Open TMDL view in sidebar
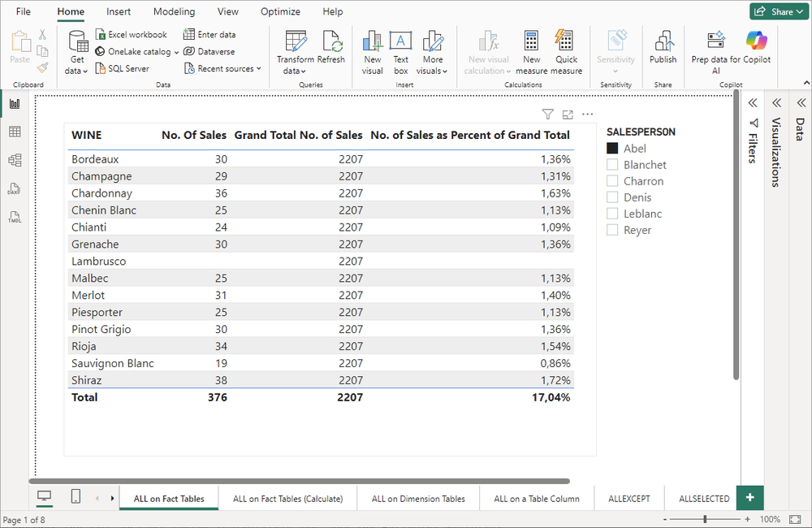812x528 pixels. click(15, 217)
